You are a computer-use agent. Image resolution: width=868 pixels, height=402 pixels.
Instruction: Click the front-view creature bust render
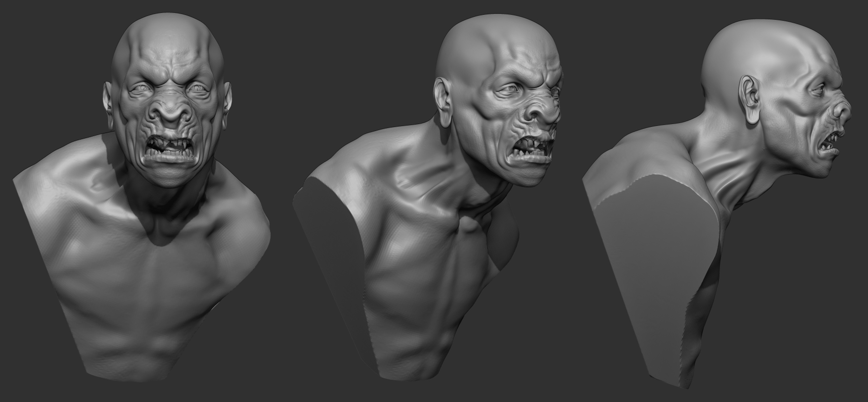click(142, 198)
